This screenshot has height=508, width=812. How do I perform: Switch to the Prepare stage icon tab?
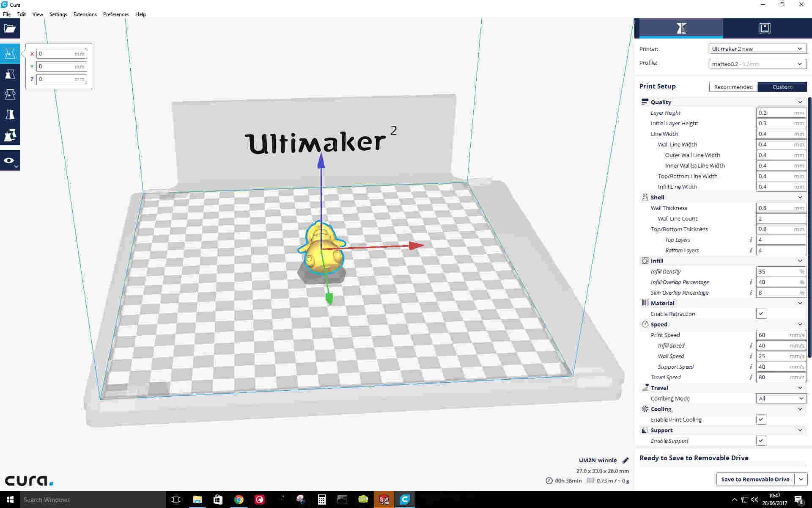tap(681, 28)
